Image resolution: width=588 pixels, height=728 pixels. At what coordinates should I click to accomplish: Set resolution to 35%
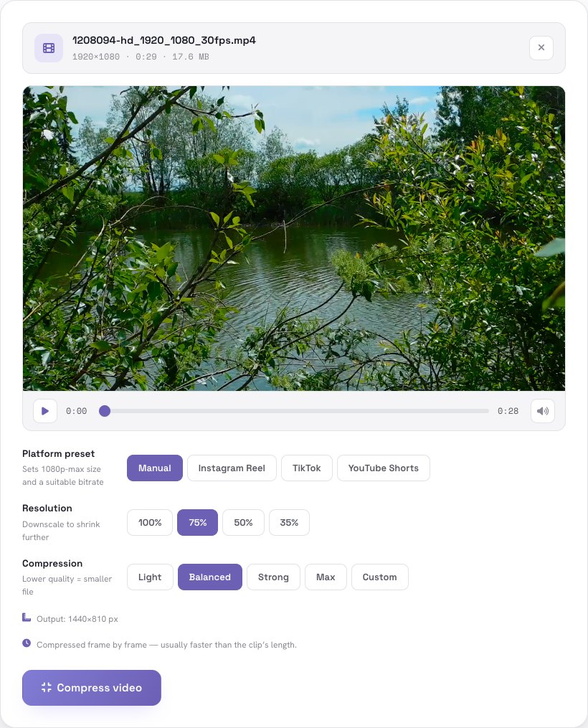coord(289,522)
